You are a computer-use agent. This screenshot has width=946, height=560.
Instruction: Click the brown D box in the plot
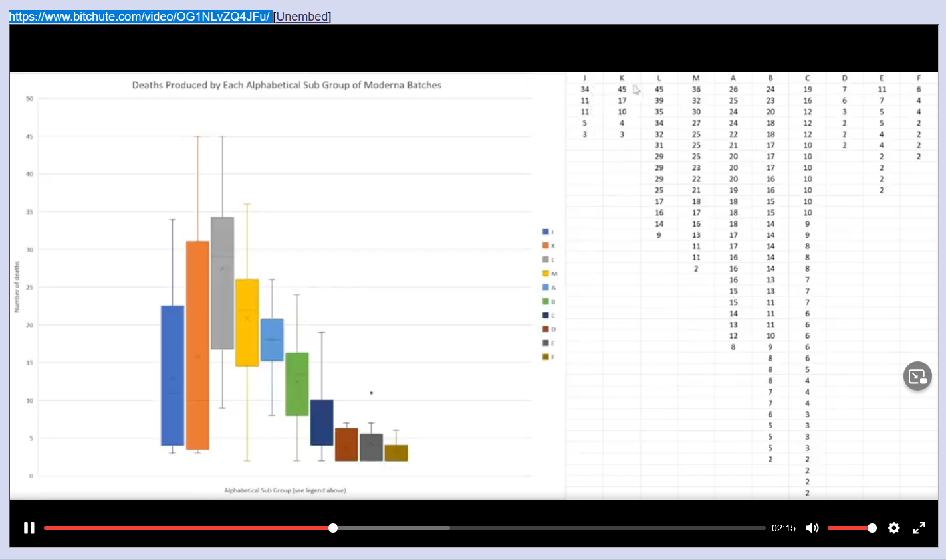(x=346, y=445)
